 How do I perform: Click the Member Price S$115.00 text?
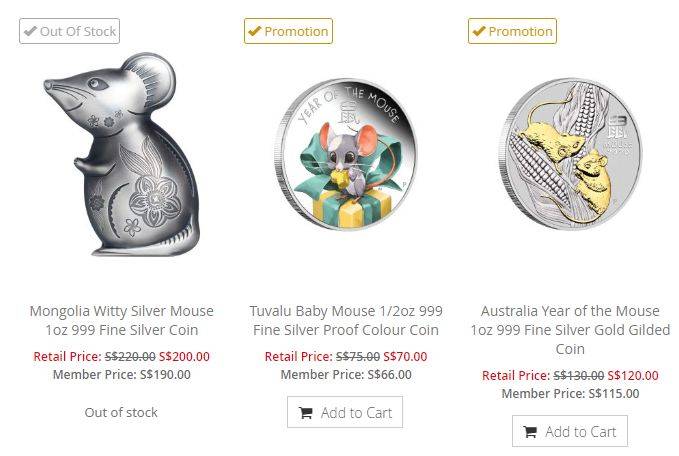click(570, 394)
